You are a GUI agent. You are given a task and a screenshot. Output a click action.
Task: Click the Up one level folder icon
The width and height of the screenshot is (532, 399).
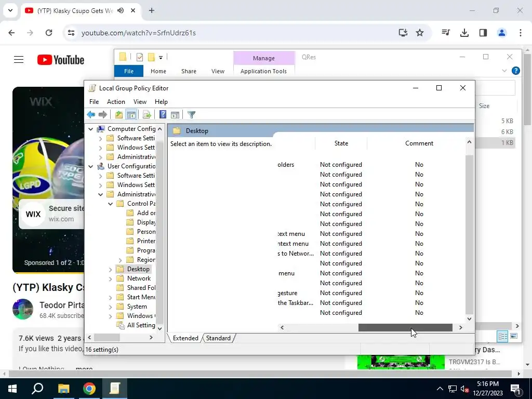pyautogui.click(x=119, y=115)
